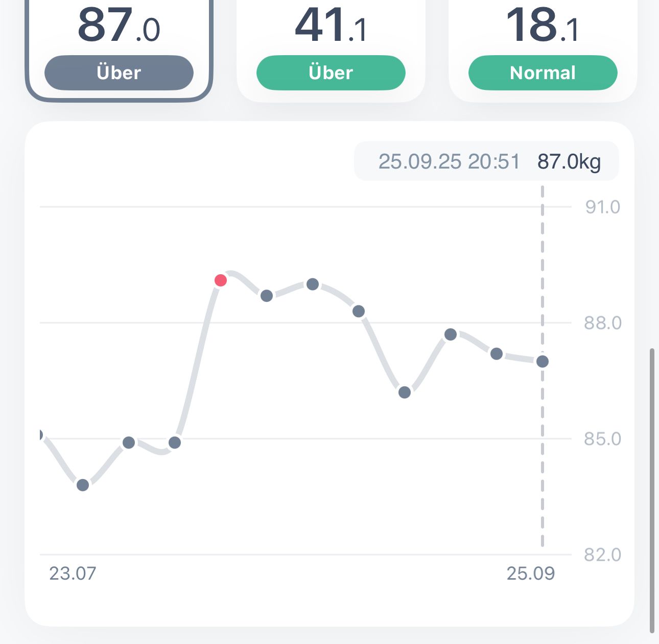
Task: Tap the 25.09.25 20:51 timestamp in the tooltip
Action: [449, 161]
